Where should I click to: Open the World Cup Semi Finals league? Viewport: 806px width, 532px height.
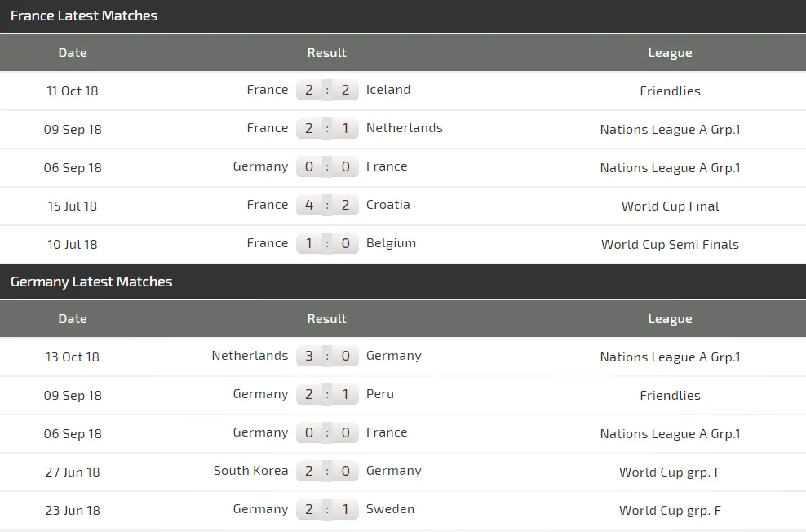(x=670, y=244)
